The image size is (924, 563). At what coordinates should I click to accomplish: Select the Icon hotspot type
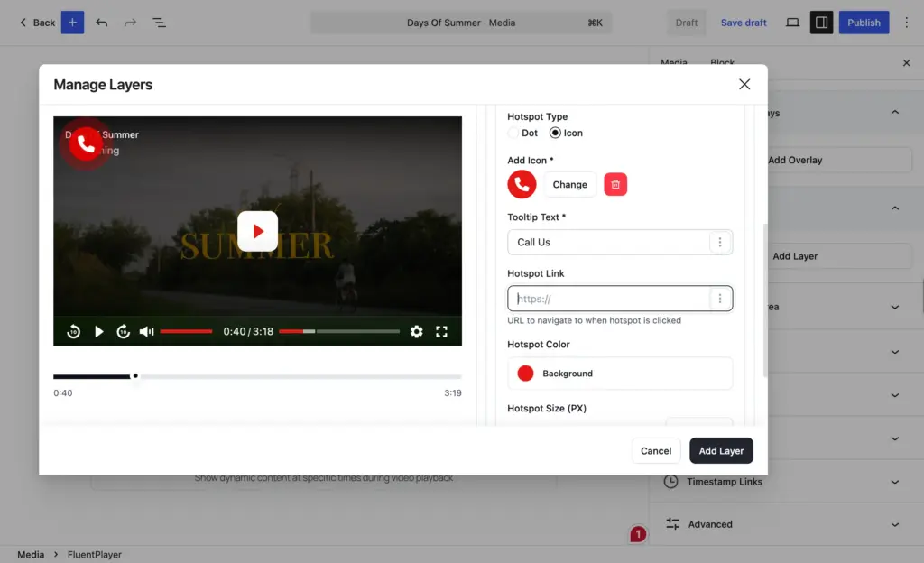(555, 134)
